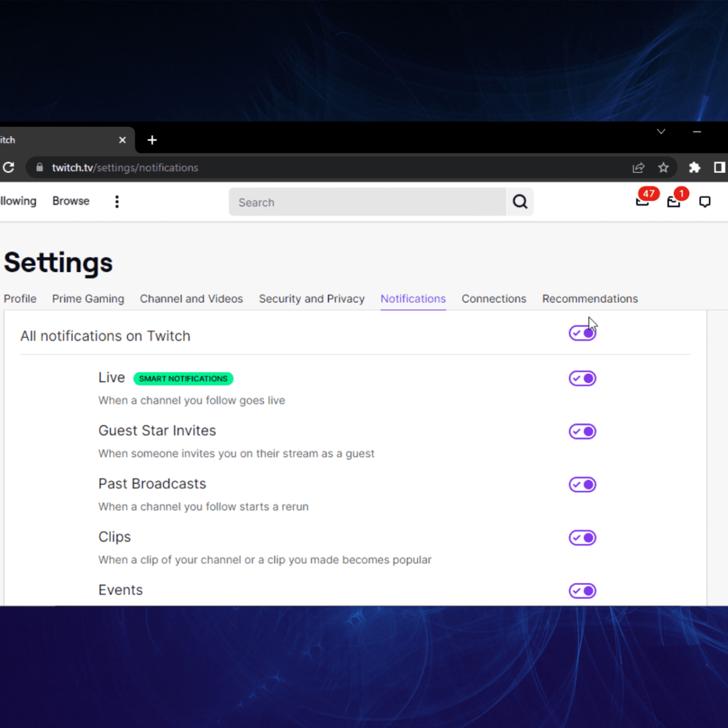Click the 'Settings' page heading
Viewport: 728px width, 728px height.
tap(58, 263)
